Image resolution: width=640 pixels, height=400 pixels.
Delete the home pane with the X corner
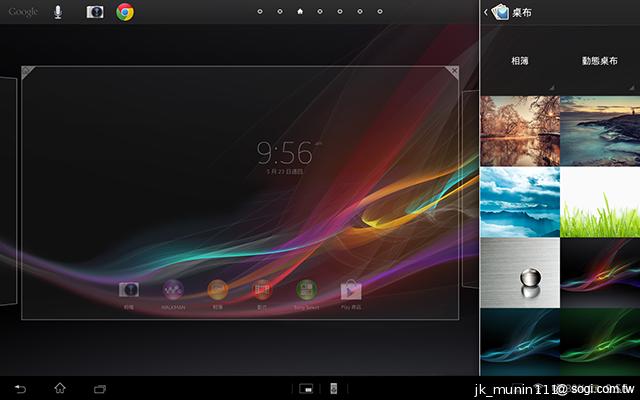(x=453, y=72)
